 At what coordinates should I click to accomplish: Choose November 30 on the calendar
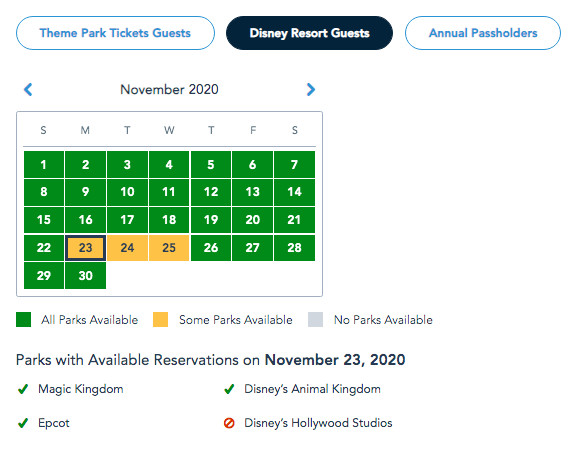point(86,275)
